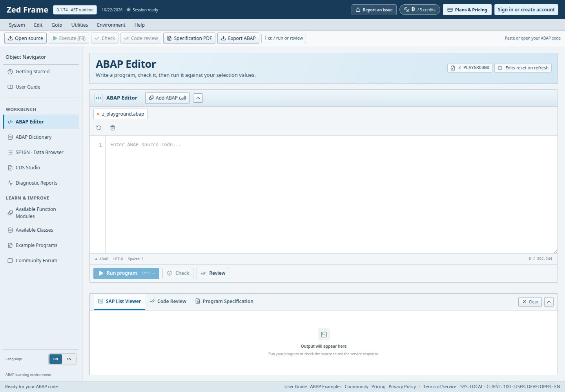Open Plans & Pricing
This screenshot has height=392, width=565.
[467, 10]
